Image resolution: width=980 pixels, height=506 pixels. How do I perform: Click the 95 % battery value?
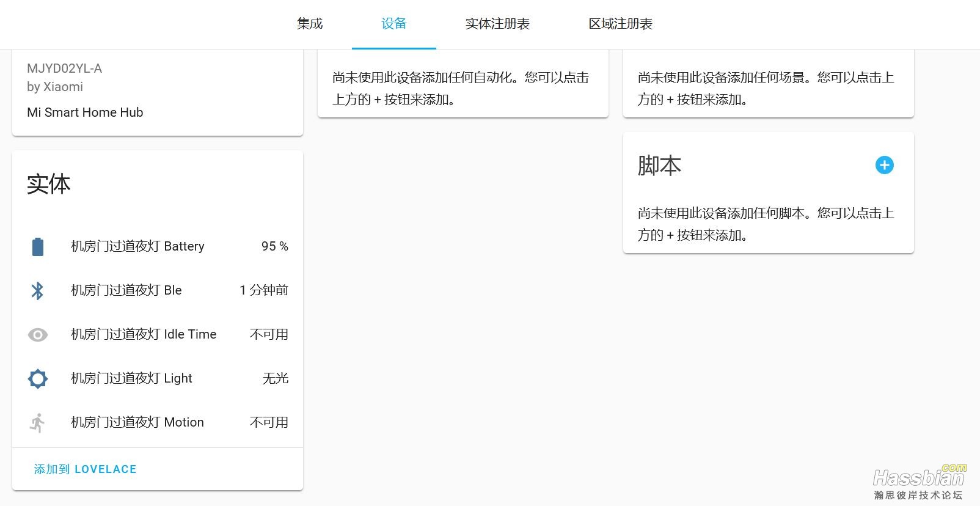click(x=274, y=246)
